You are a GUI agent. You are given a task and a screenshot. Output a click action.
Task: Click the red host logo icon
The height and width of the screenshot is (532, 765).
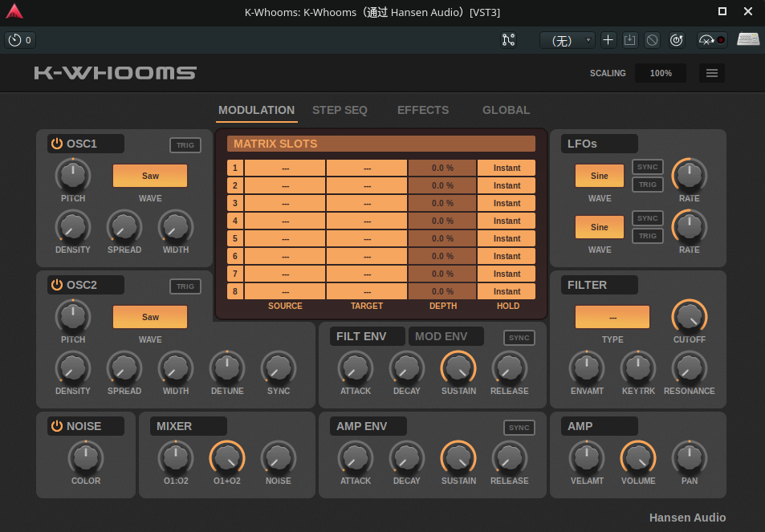(14, 11)
